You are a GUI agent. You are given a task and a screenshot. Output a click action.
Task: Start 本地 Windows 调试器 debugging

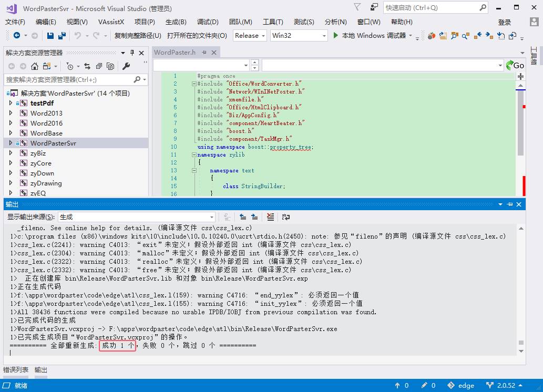click(370, 36)
